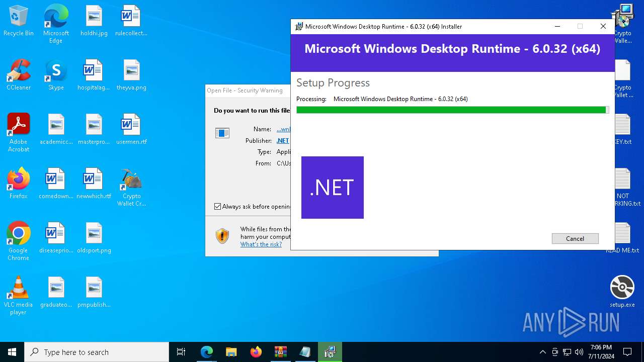Open the notification center icon
This screenshot has height=362, width=644.
628,352
